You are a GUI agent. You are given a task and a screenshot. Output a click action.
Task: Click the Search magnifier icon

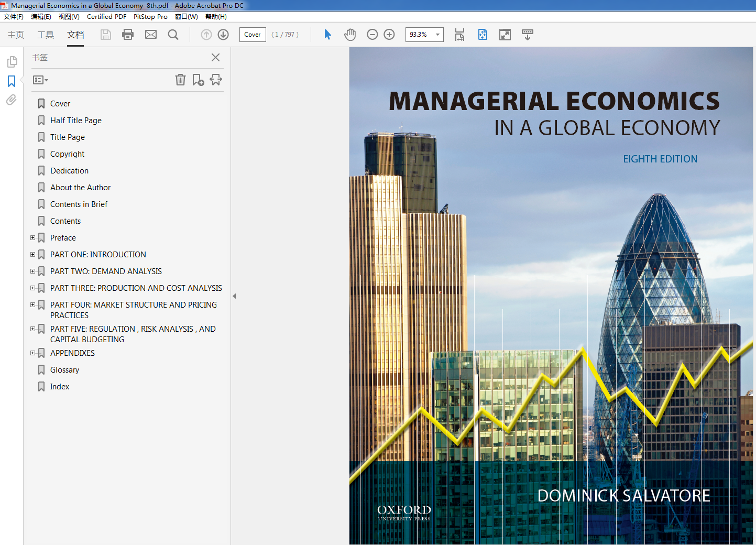(173, 35)
